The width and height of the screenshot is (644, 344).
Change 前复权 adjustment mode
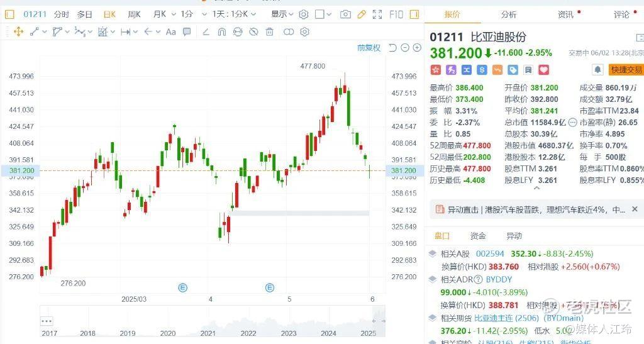point(369,48)
